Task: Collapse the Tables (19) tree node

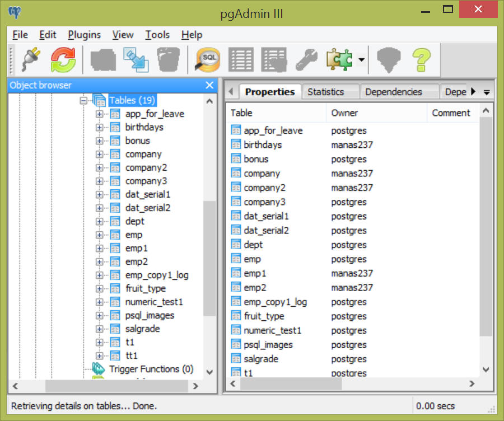Action: (83, 101)
